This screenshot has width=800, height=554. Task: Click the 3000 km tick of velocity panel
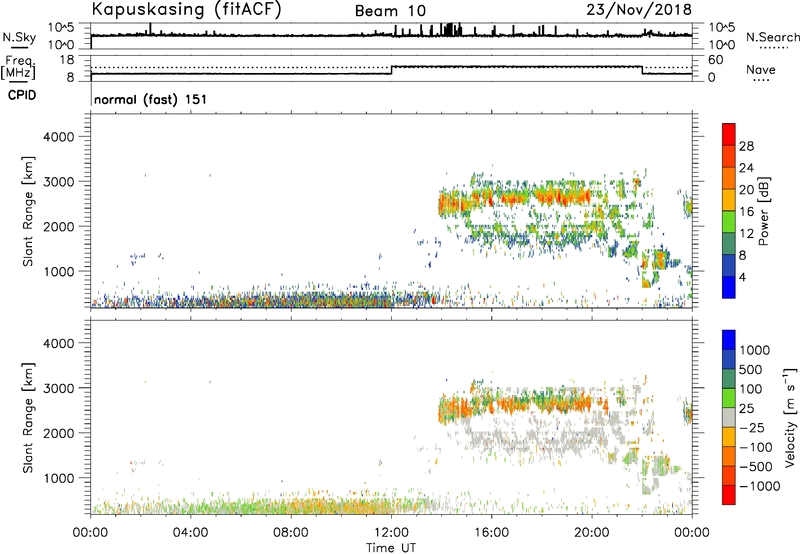(x=59, y=388)
